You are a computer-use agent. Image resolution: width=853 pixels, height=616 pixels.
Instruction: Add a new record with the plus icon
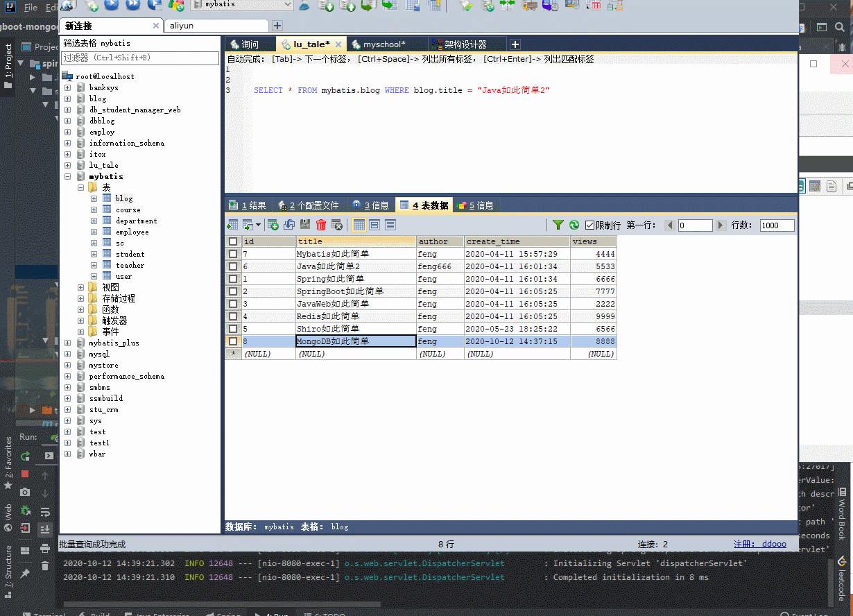point(273,225)
